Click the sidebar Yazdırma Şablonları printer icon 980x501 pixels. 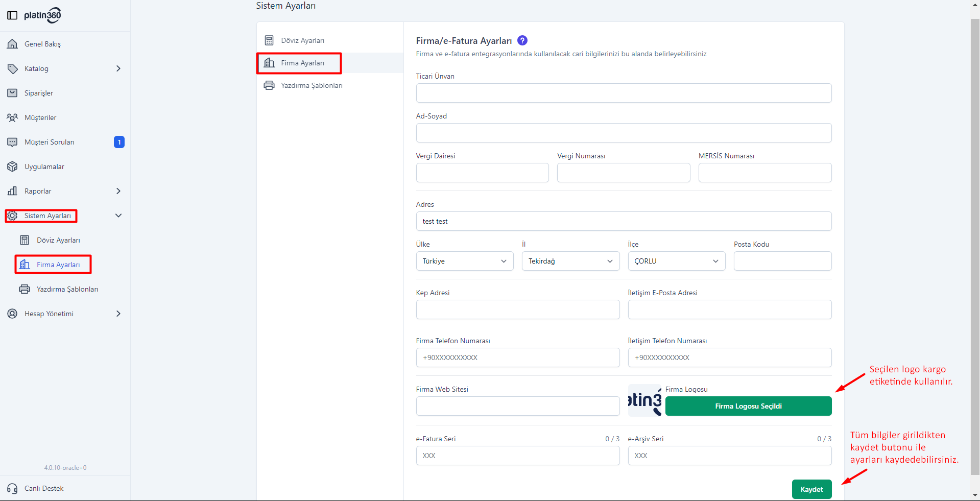click(x=25, y=289)
